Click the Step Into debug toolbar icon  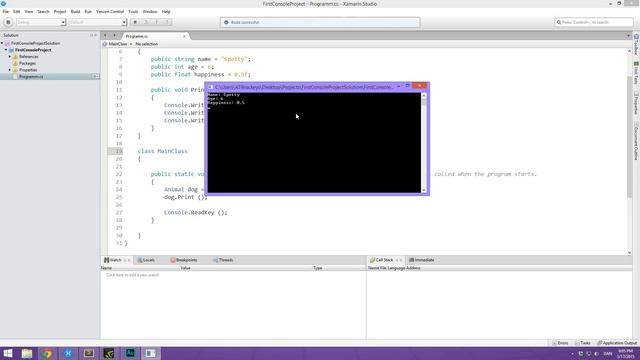coord(157,22)
